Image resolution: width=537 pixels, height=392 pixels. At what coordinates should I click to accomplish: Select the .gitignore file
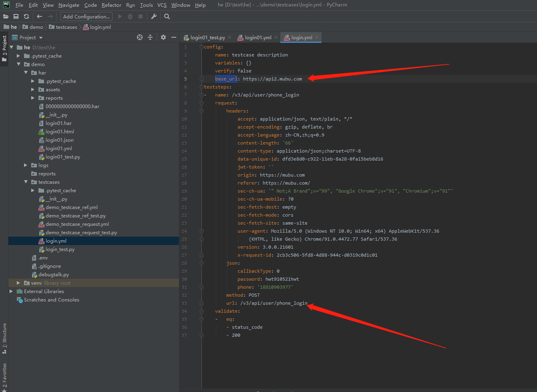tap(50, 266)
